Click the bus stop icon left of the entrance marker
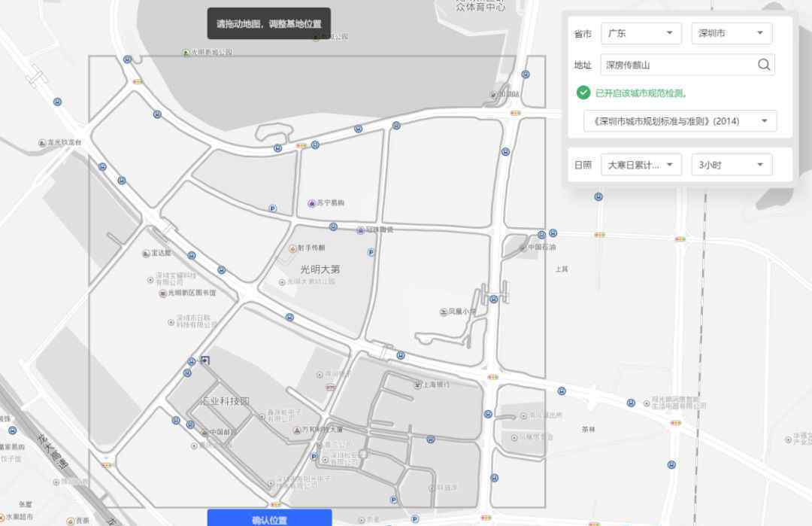The height and width of the screenshot is (526, 812). (192, 362)
